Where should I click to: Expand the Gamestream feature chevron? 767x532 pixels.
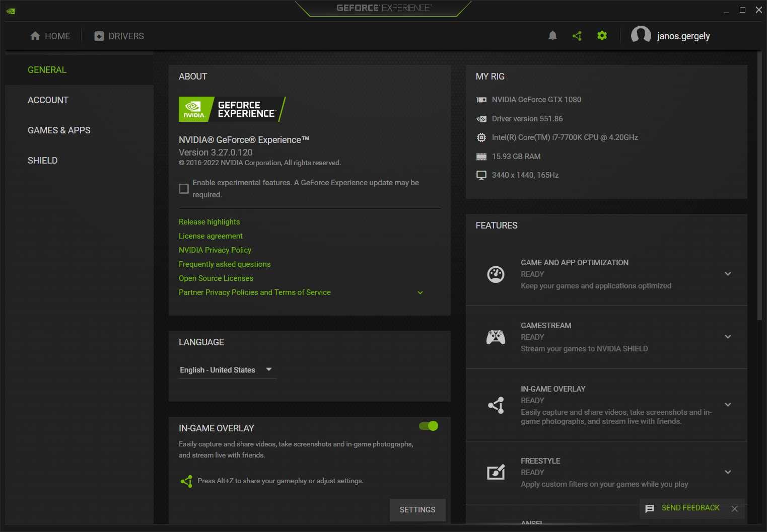coord(728,337)
